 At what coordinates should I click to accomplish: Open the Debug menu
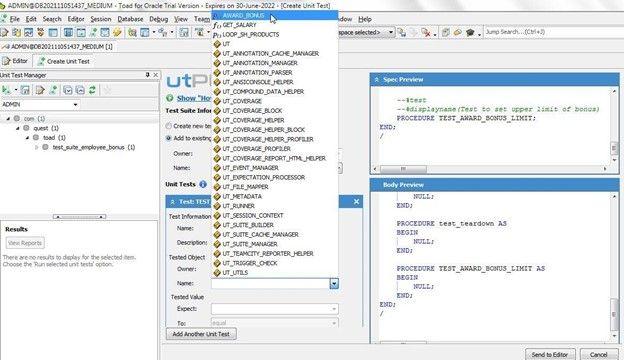(x=158, y=19)
